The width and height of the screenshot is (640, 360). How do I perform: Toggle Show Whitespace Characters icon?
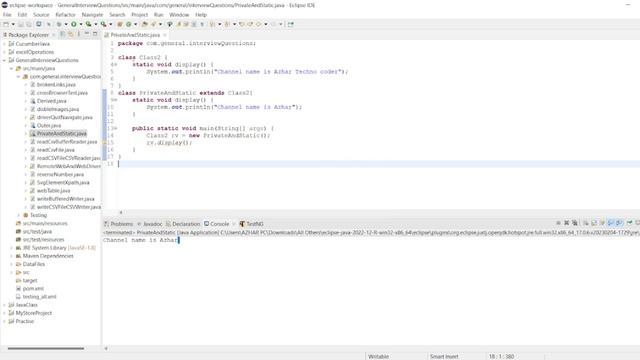click(202, 24)
